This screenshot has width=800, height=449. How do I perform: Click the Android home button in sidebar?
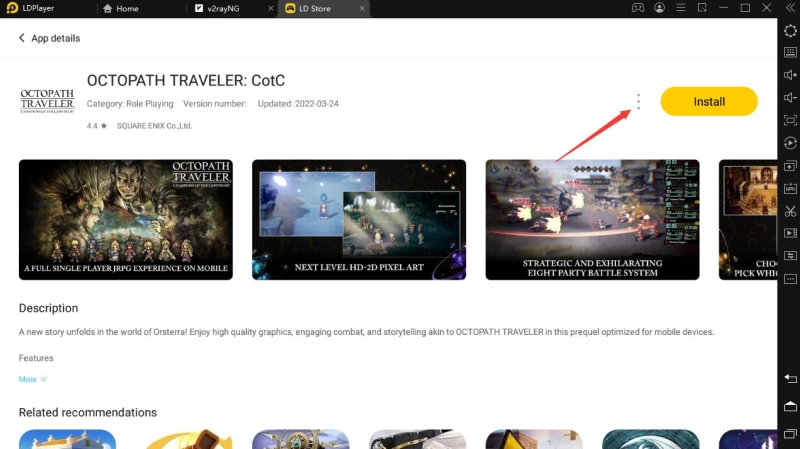coord(790,407)
